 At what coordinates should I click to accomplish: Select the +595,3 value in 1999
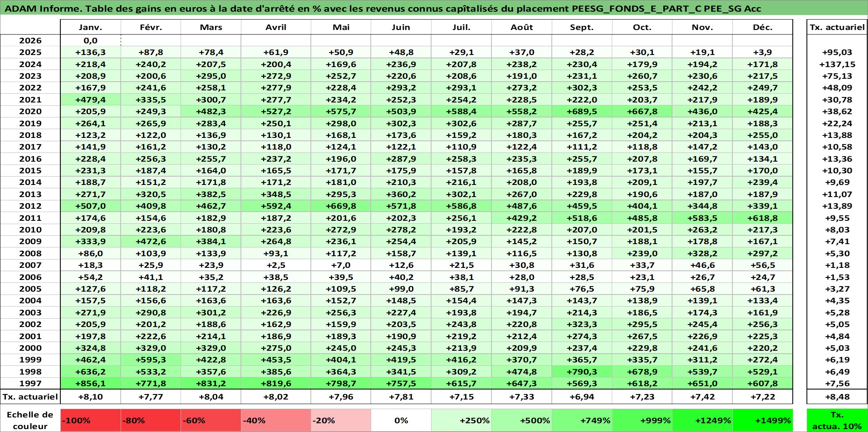coord(151,360)
